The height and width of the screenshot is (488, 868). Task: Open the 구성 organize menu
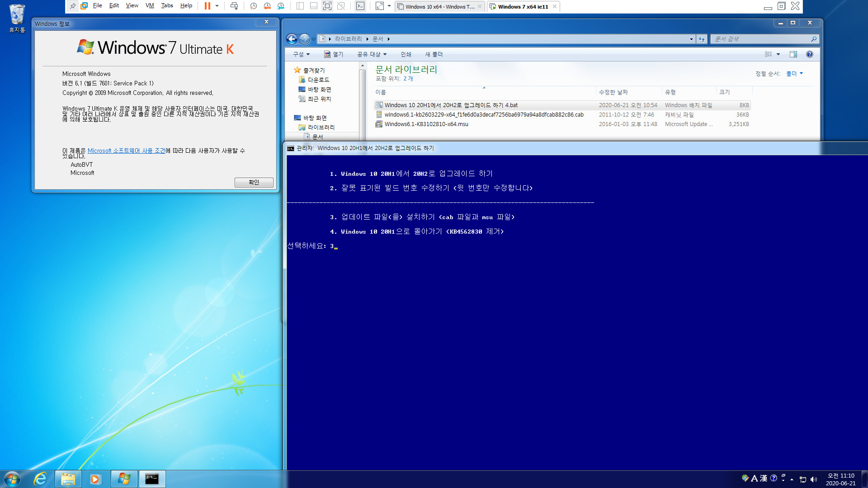tap(301, 54)
